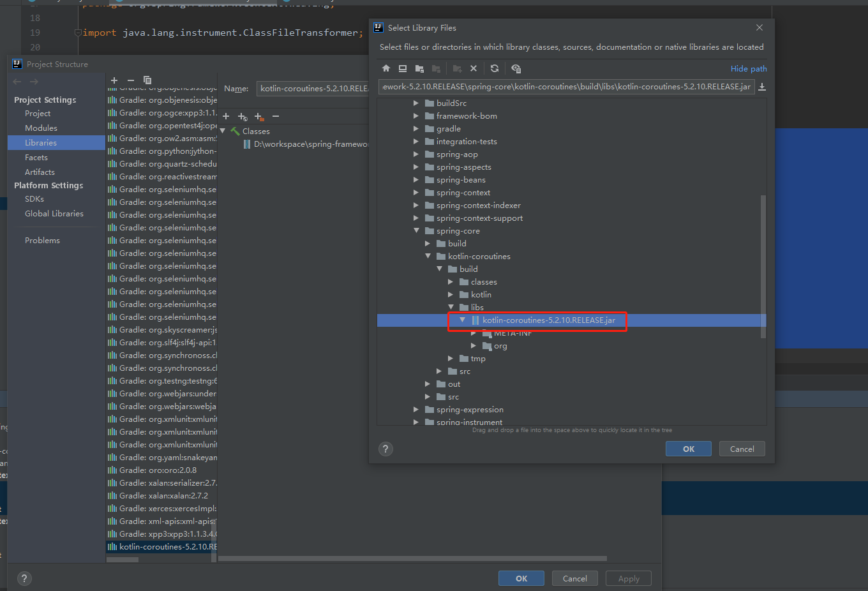The height and width of the screenshot is (591, 868).
Task: Open the Artifacts settings page
Action: click(40, 172)
